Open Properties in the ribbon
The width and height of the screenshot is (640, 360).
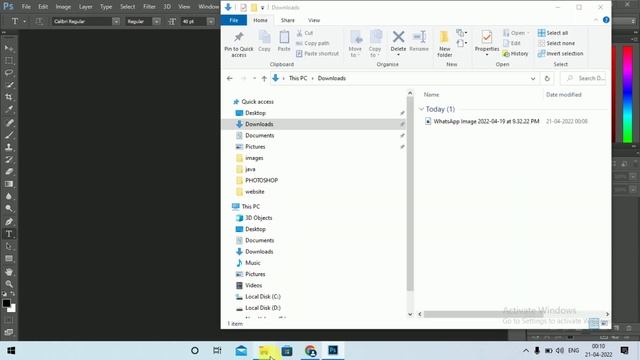coord(487,43)
